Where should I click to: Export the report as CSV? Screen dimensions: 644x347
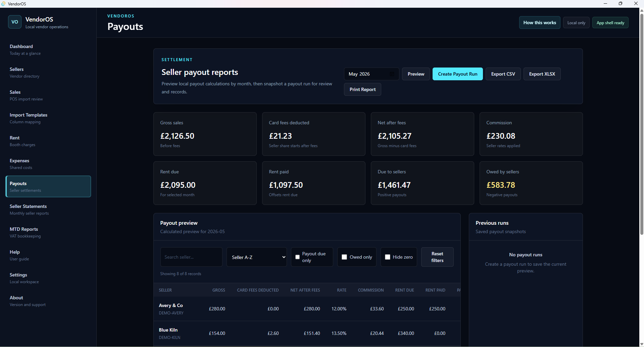pyautogui.click(x=503, y=74)
